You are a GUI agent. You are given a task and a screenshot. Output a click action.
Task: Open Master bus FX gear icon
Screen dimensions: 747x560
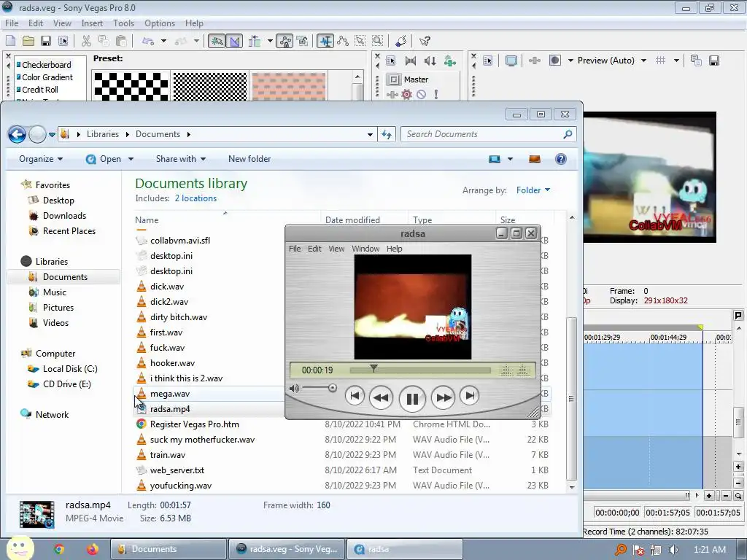(x=406, y=94)
